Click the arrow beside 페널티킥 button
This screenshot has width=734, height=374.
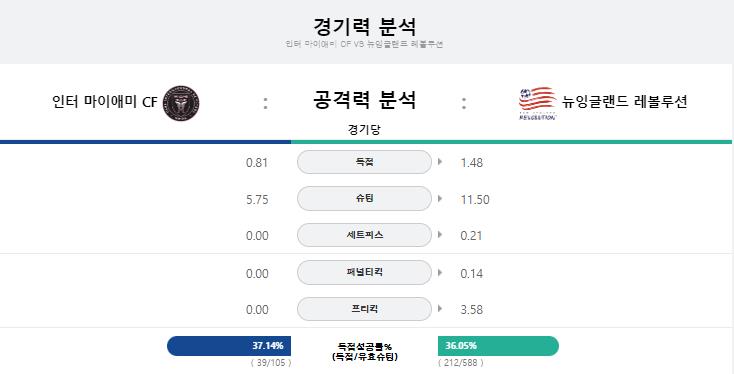pos(440,272)
